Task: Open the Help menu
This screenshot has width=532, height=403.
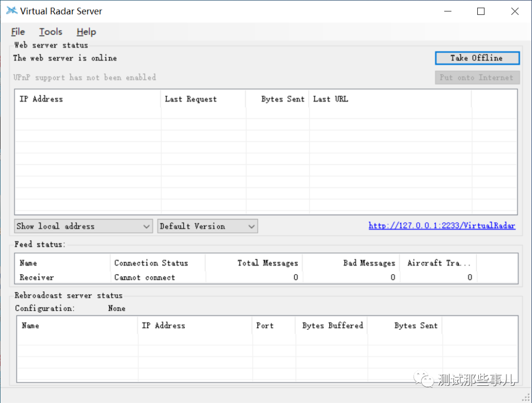Action: (86, 32)
